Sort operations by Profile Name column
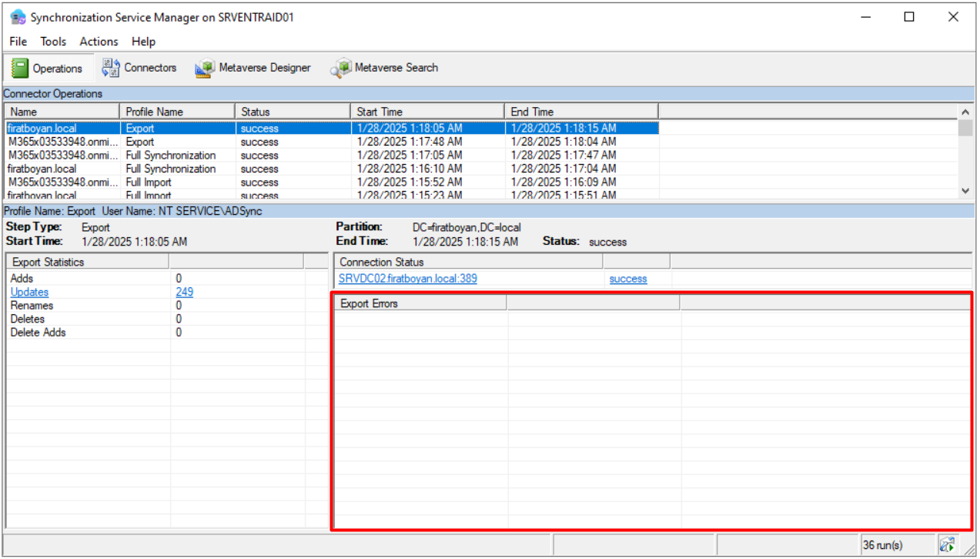This screenshot has height=559, width=980. point(177,112)
